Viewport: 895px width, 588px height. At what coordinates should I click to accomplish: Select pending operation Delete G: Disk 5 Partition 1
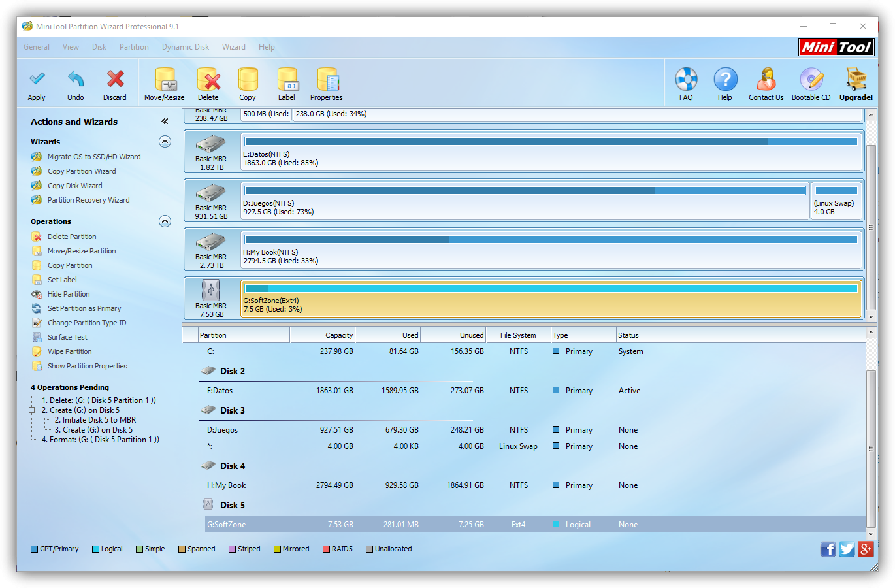(x=99, y=400)
